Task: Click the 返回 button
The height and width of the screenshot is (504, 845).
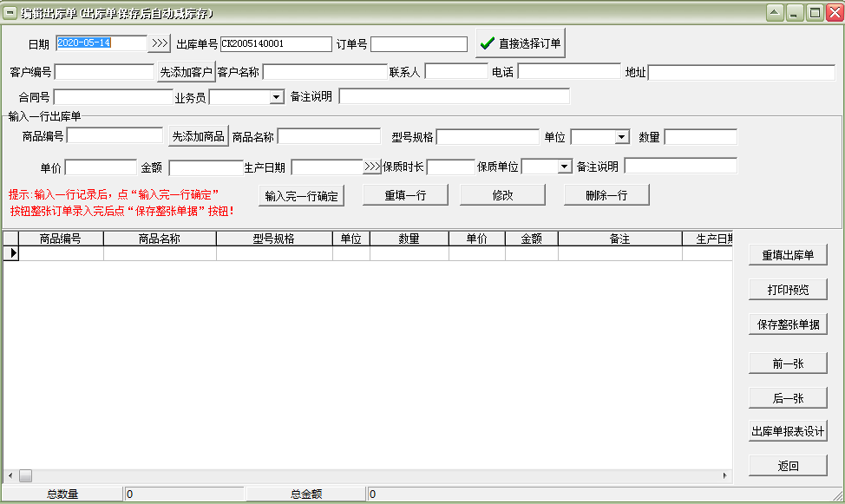Action: (788, 466)
